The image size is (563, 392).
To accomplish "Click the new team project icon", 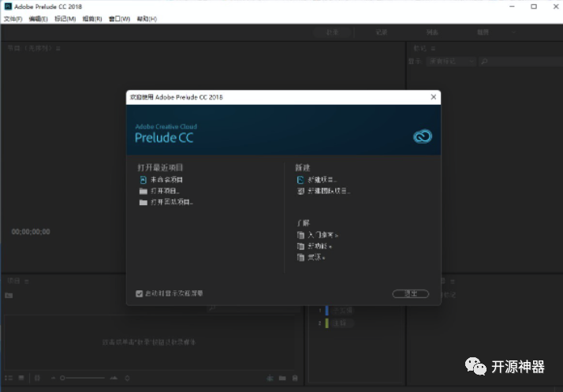I will click(300, 191).
